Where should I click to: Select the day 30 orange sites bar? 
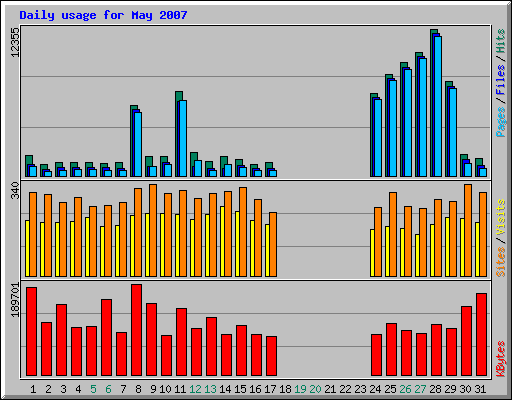tap(468, 231)
